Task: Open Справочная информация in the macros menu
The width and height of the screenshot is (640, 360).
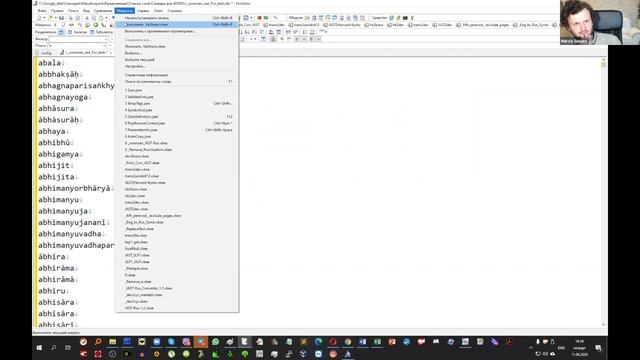Action: coord(178,75)
